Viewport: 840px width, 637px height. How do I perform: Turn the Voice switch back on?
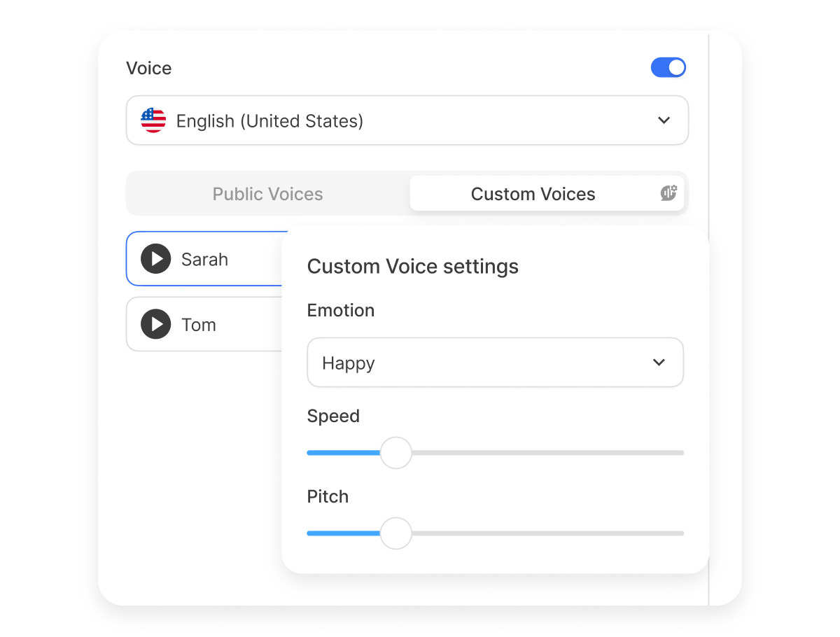[x=668, y=67]
